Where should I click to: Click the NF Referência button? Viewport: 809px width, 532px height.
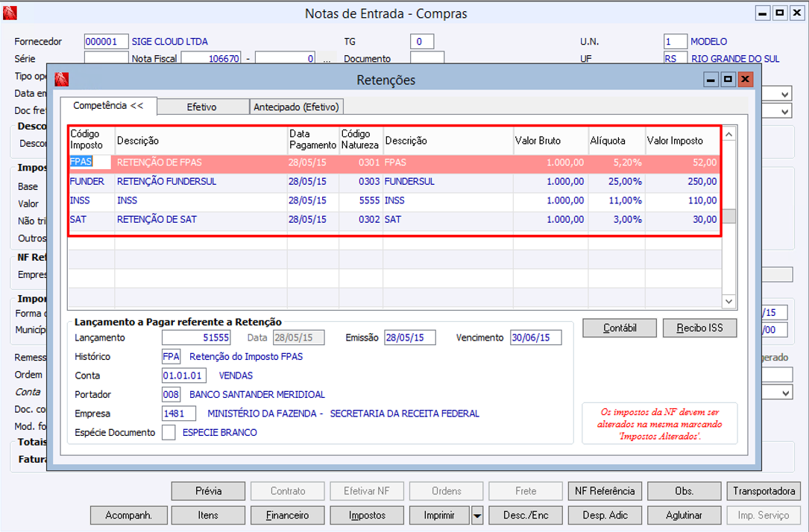click(x=604, y=491)
